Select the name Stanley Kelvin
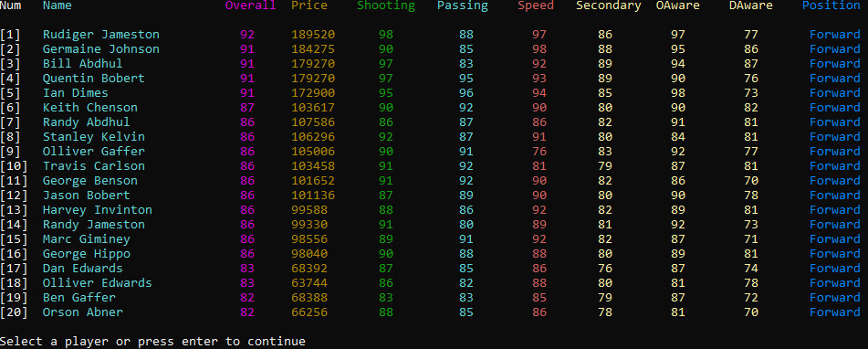This screenshot has width=868, height=349. point(93,137)
